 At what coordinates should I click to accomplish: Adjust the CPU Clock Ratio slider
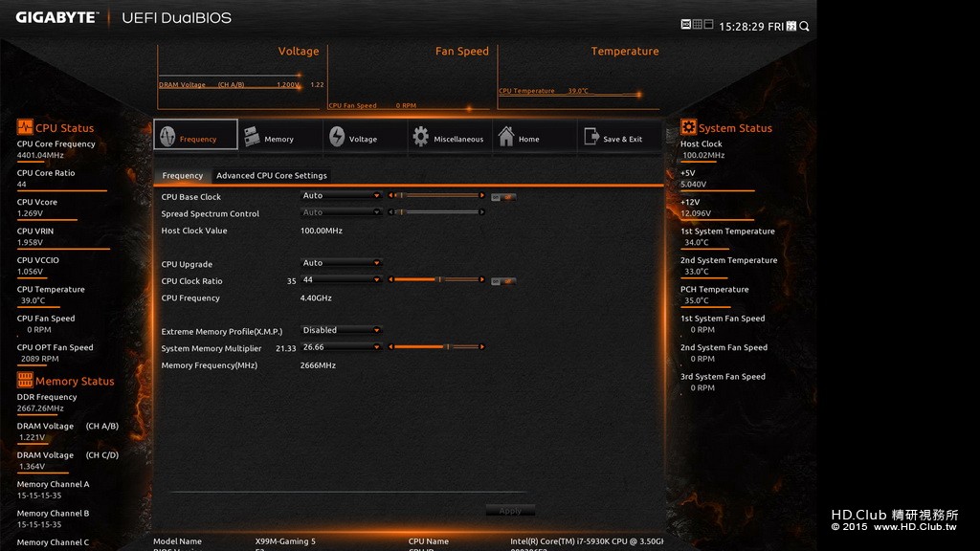click(x=436, y=280)
